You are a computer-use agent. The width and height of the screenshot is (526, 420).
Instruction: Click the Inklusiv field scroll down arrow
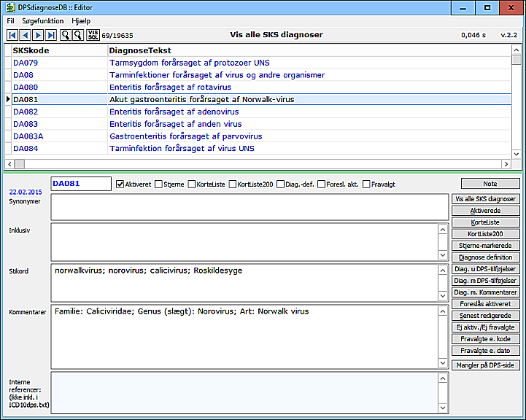pos(443,255)
